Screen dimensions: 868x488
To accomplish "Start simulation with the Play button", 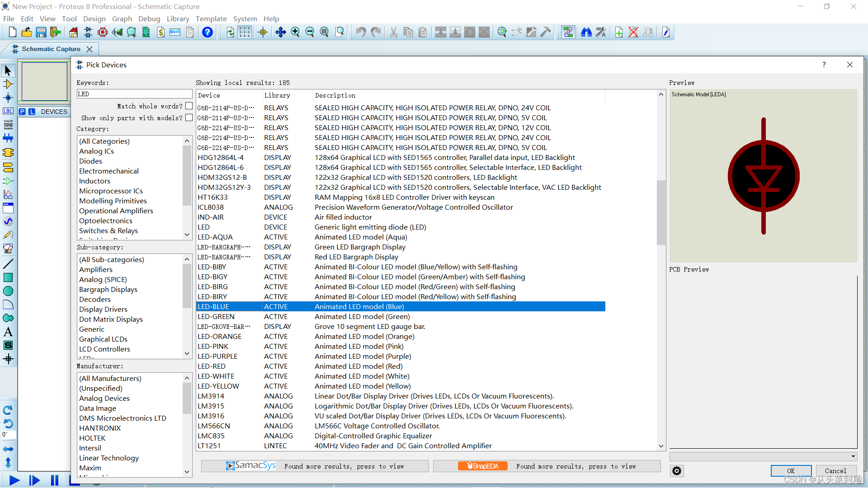I will (x=14, y=480).
